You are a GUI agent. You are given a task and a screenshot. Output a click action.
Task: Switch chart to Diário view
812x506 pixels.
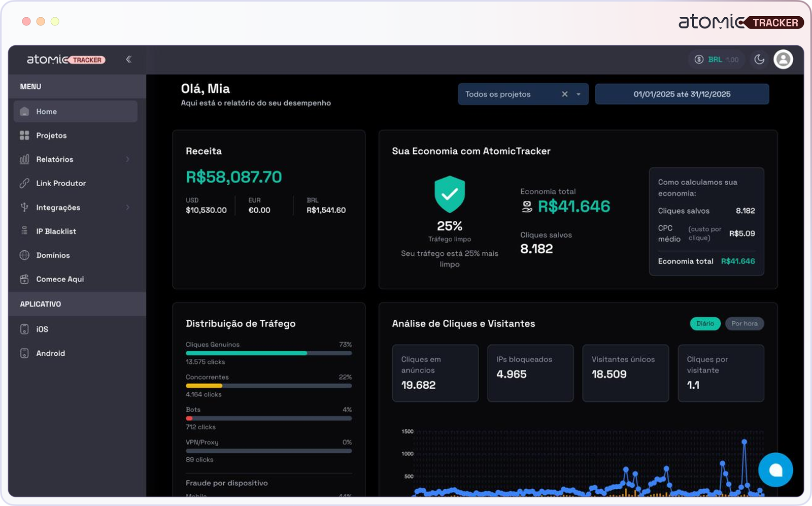coord(705,324)
